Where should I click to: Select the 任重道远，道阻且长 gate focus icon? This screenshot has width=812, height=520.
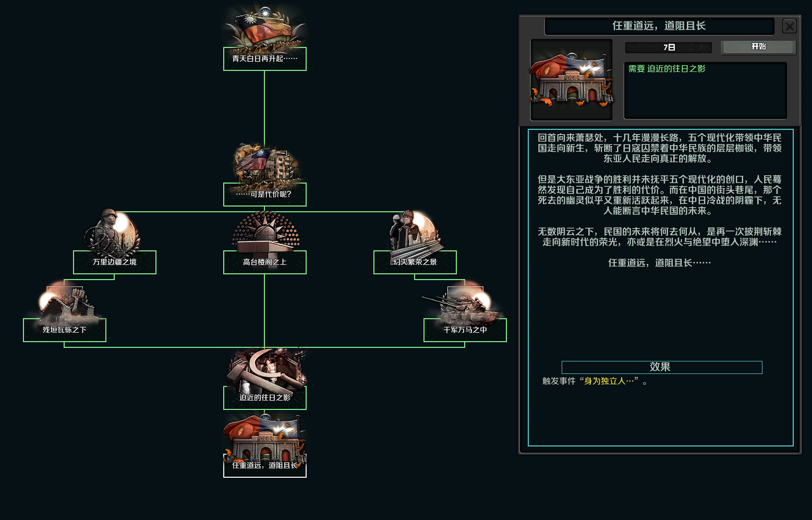pyautogui.click(x=264, y=438)
